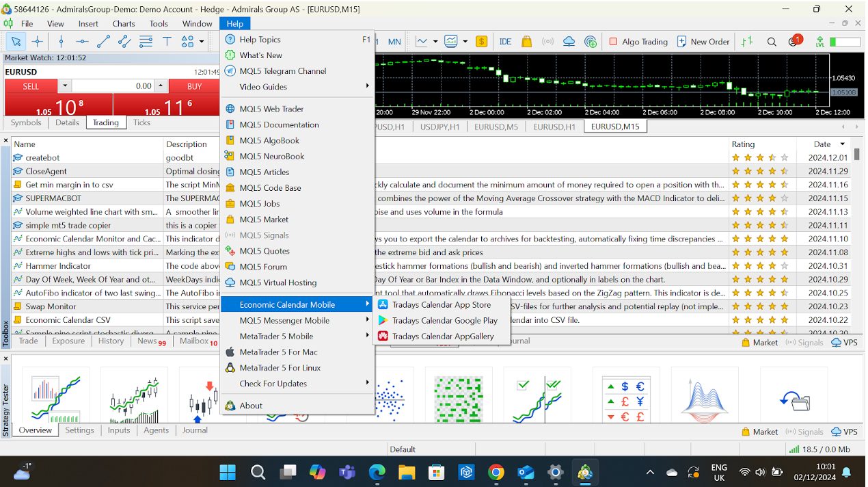Draw a horizontal line tool
The image size is (868, 487).
click(82, 42)
